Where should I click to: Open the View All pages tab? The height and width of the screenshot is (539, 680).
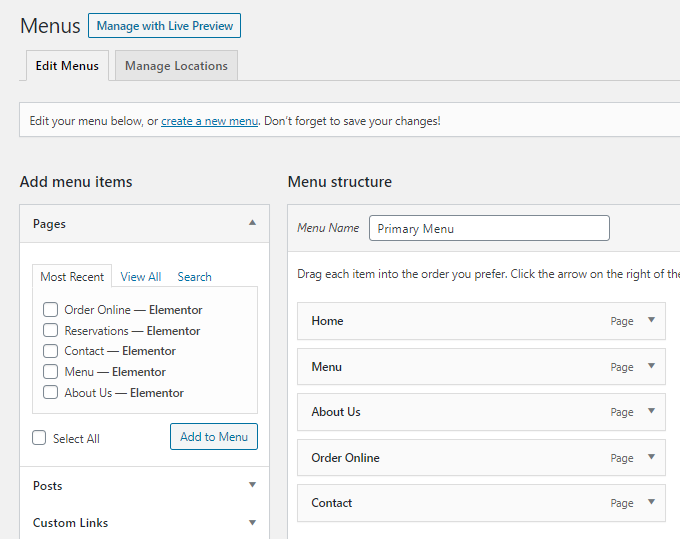click(x=140, y=277)
